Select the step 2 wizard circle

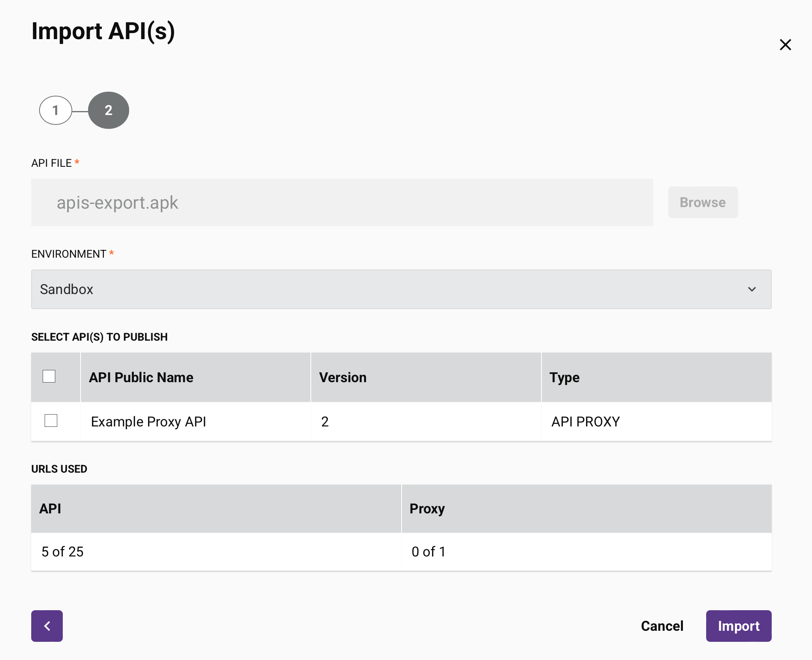click(109, 110)
